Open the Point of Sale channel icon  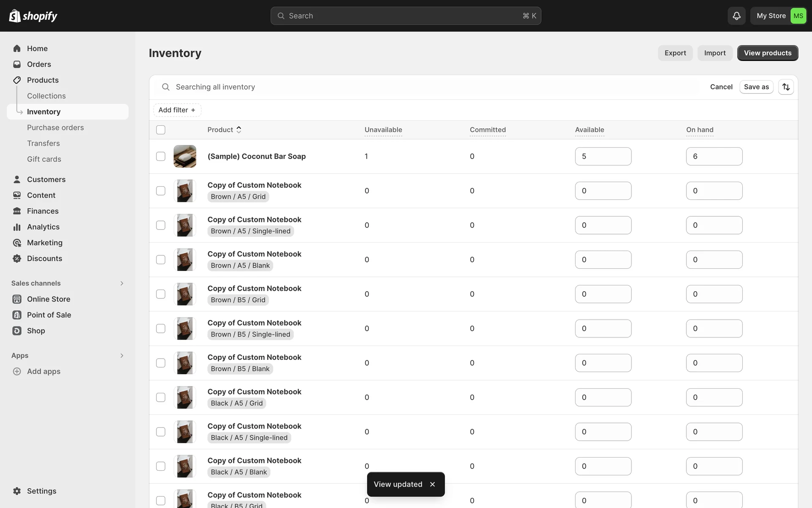(17, 315)
